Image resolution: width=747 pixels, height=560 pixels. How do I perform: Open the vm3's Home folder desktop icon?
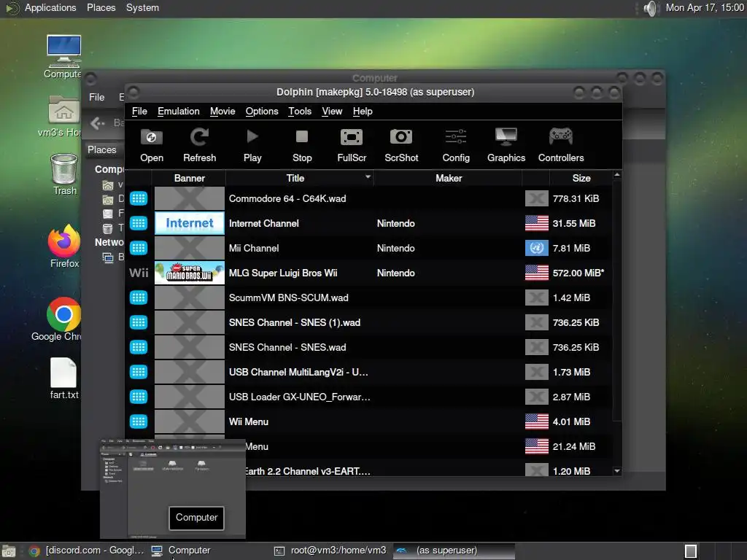point(63,116)
